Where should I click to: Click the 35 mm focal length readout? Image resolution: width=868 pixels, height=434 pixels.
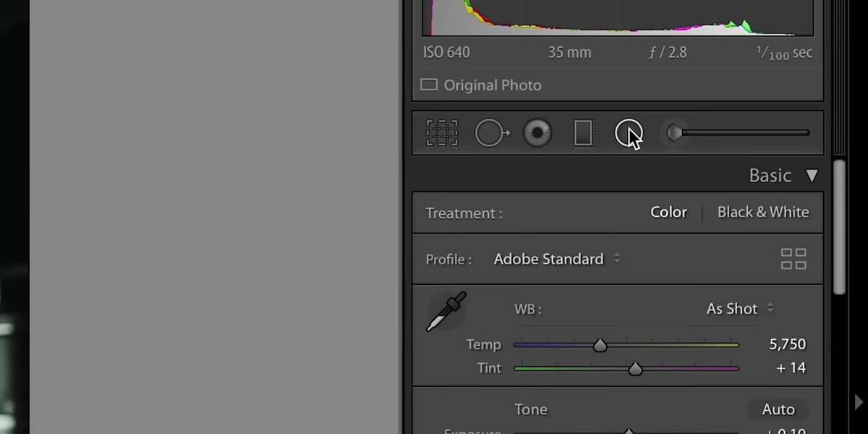(x=569, y=53)
